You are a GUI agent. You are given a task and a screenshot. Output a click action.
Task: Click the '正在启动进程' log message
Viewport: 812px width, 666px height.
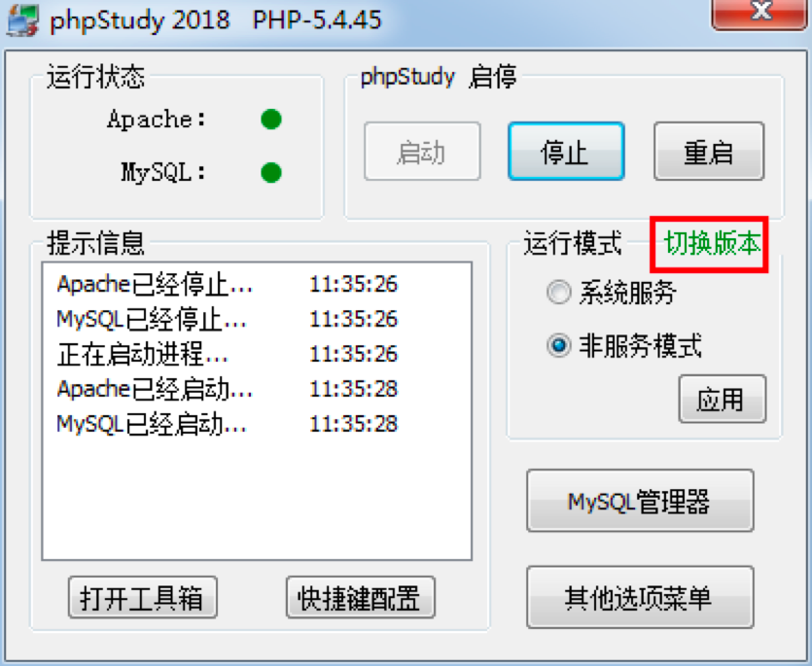227,354
